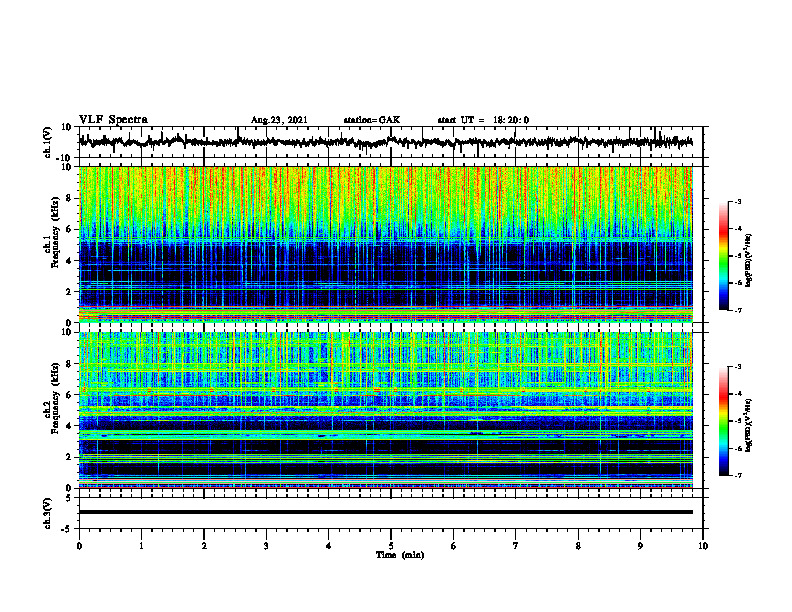Click the "-3" value on ch.2 colorbar
Screen dimensions: 792x612
(x=737, y=367)
